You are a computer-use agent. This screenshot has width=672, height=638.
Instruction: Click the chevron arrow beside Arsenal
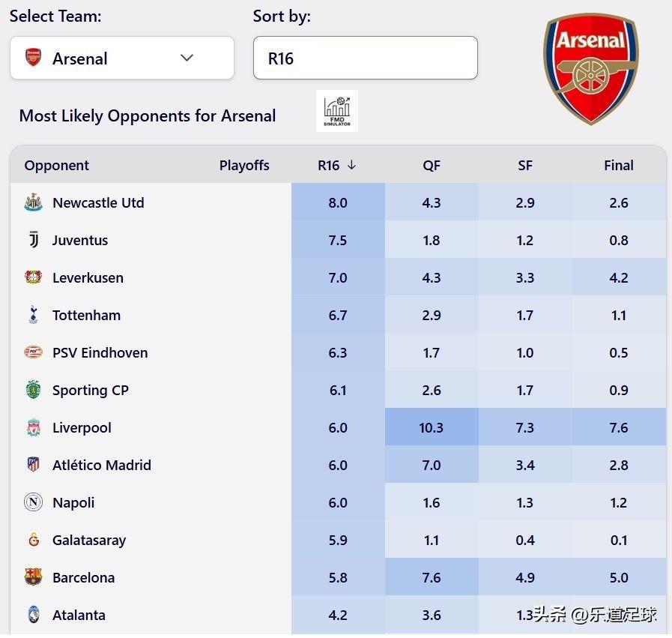pos(187,58)
